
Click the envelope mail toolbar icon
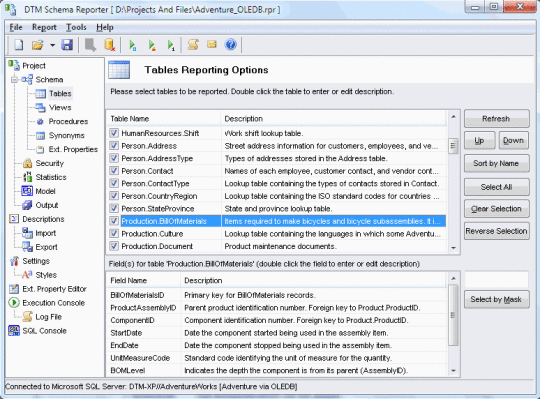pyautogui.click(x=212, y=44)
